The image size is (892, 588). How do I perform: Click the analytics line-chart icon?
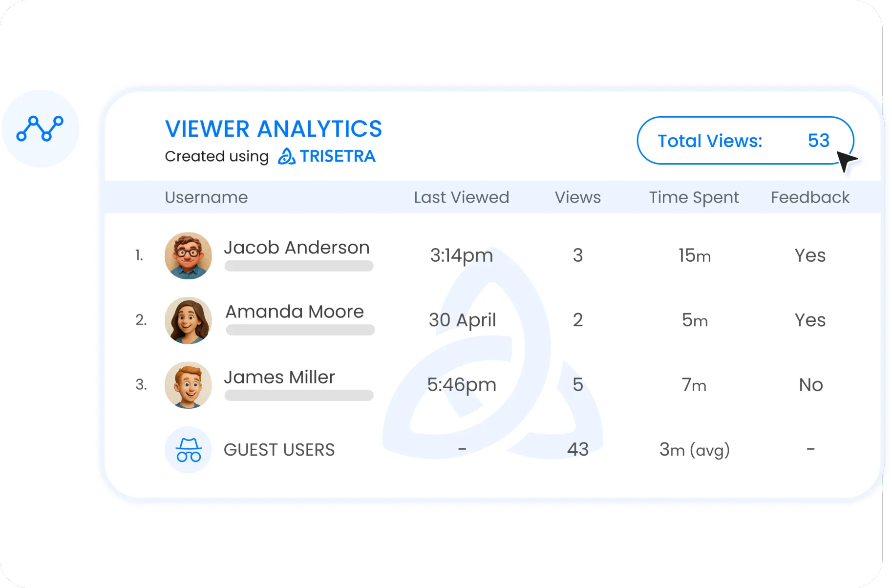pyautogui.click(x=41, y=128)
